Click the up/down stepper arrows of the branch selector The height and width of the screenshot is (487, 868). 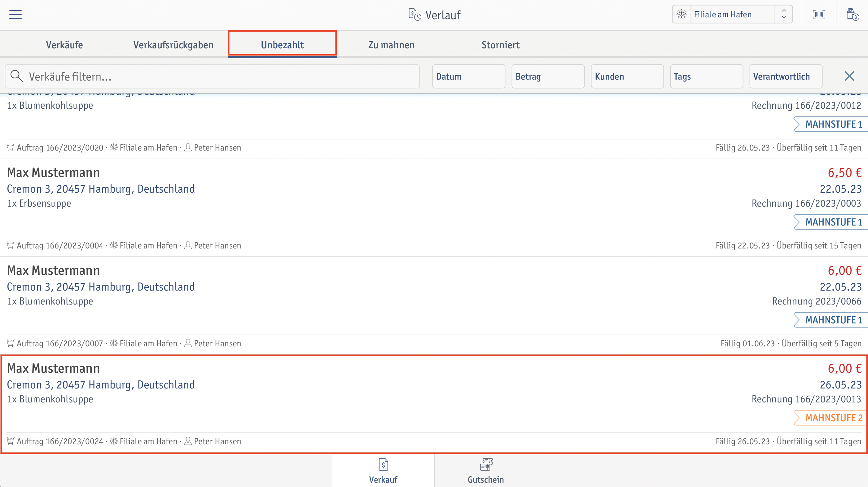[x=784, y=14]
